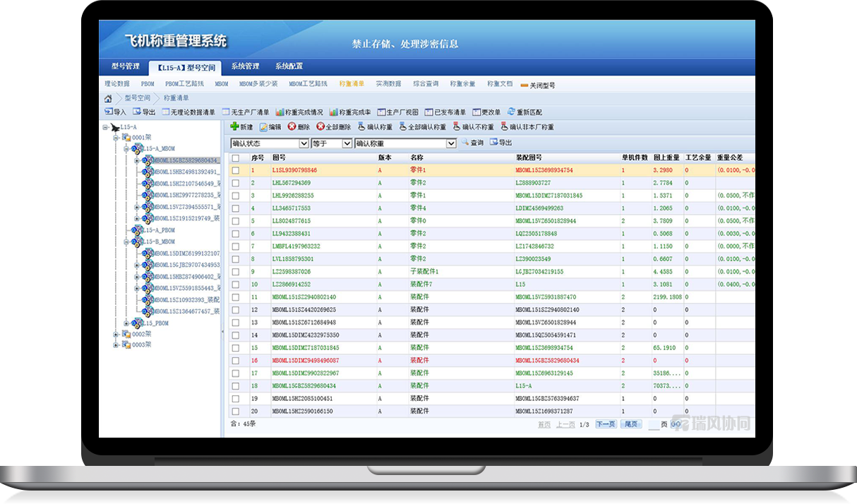Click the 新建 (New) icon

(239, 127)
